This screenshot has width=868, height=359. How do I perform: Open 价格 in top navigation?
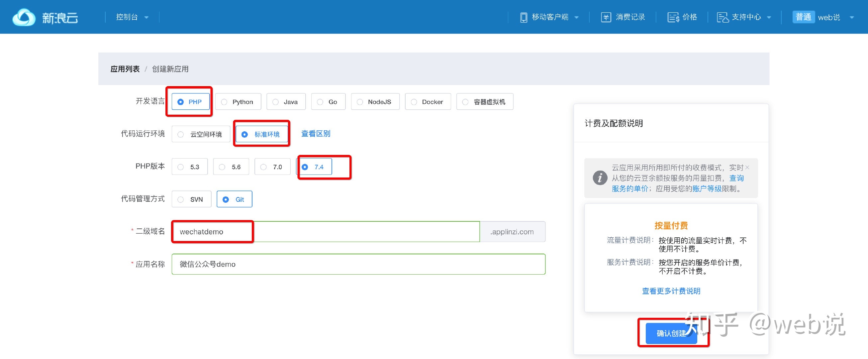pos(682,17)
